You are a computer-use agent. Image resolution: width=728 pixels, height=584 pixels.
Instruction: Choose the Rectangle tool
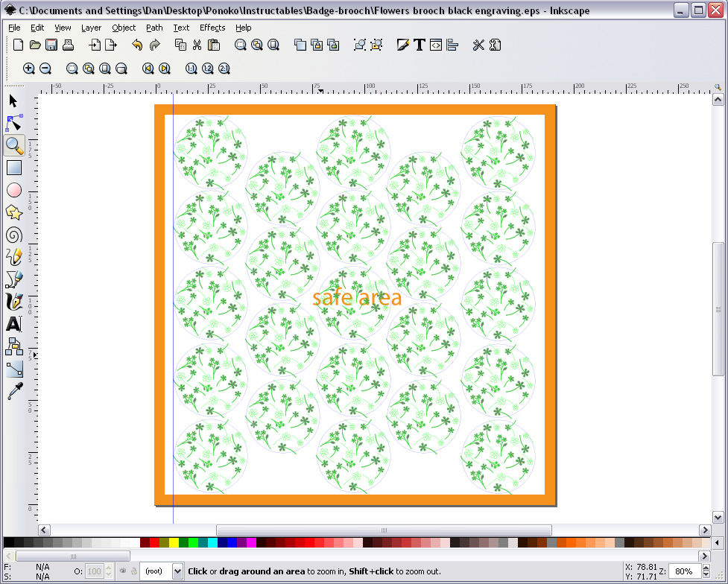pos(14,168)
